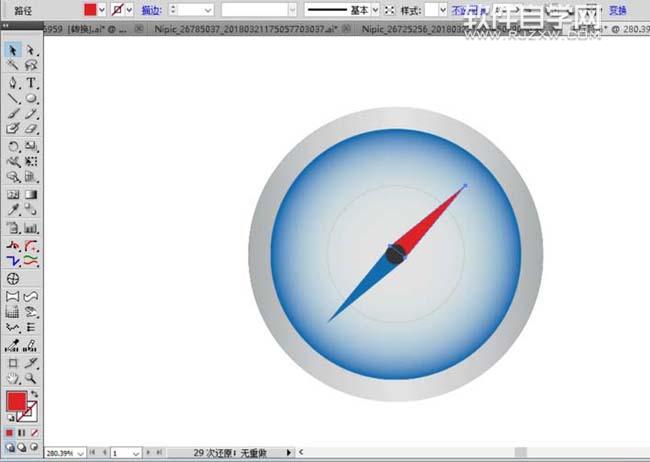Image resolution: width=650 pixels, height=462 pixels.
Task: Select the Artboard tool
Action: pos(12,363)
